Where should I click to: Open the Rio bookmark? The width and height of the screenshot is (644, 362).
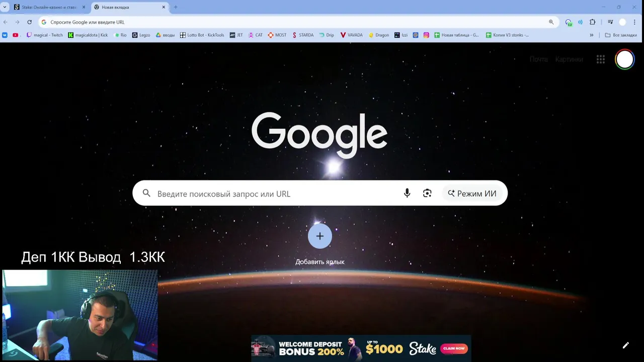point(120,35)
